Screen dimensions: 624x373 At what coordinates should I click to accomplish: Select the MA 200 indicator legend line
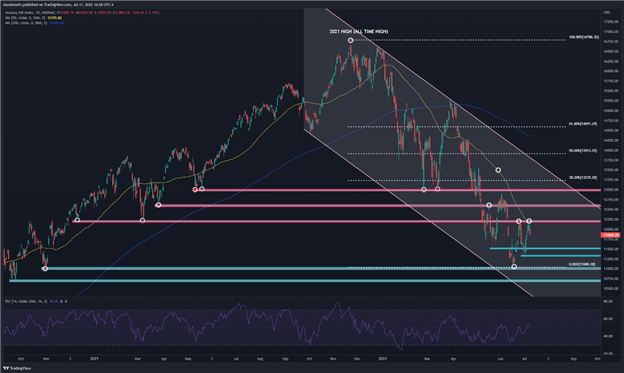34,23
